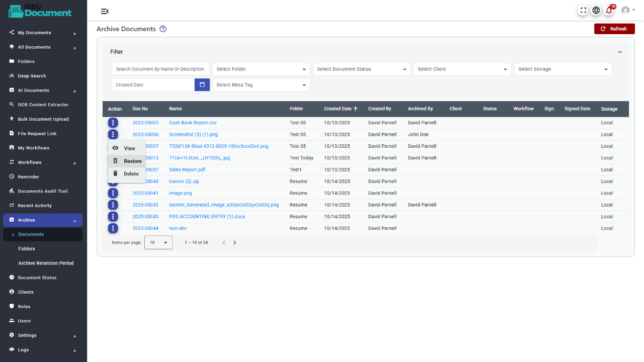Open Documents Audit Trail
Viewport: 644px width, 362px height.
click(43, 191)
